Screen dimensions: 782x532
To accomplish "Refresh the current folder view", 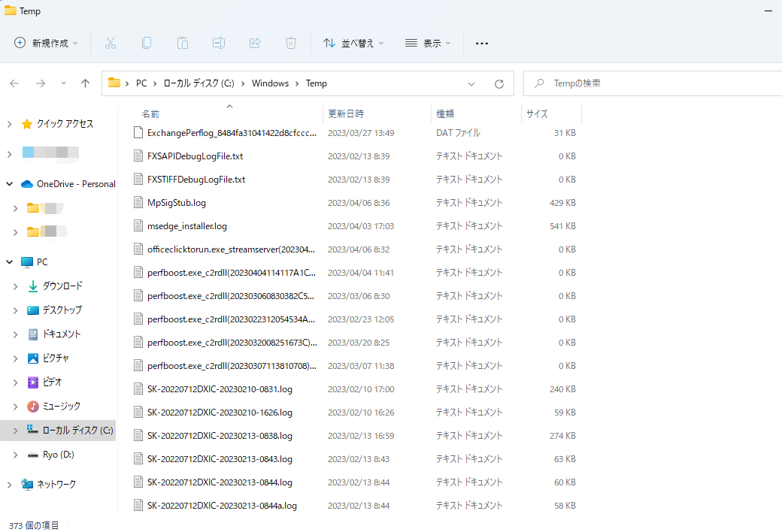I will 499,83.
